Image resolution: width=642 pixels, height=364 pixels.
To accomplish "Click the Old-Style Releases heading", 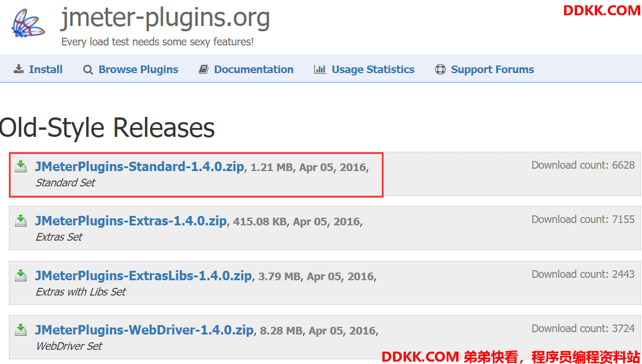I will coord(107,128).
